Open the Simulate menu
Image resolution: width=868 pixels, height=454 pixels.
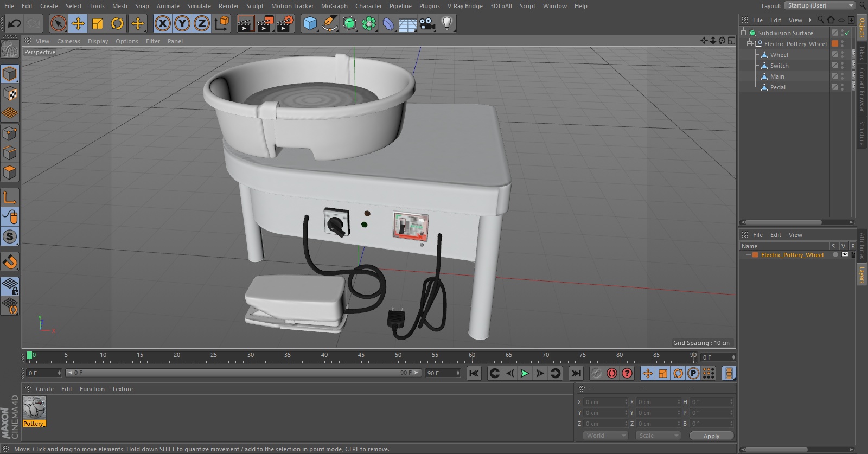(x=199, y=6)
